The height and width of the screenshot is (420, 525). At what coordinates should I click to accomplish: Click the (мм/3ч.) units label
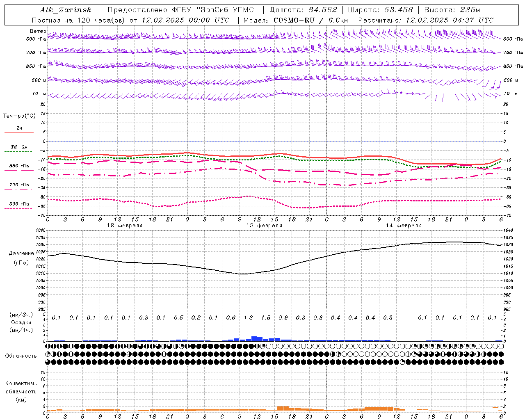coord(21,315)
